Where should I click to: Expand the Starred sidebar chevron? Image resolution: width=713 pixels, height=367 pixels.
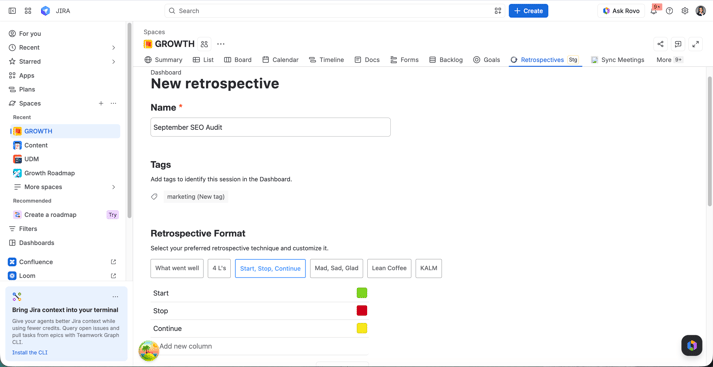coord(114,61)
